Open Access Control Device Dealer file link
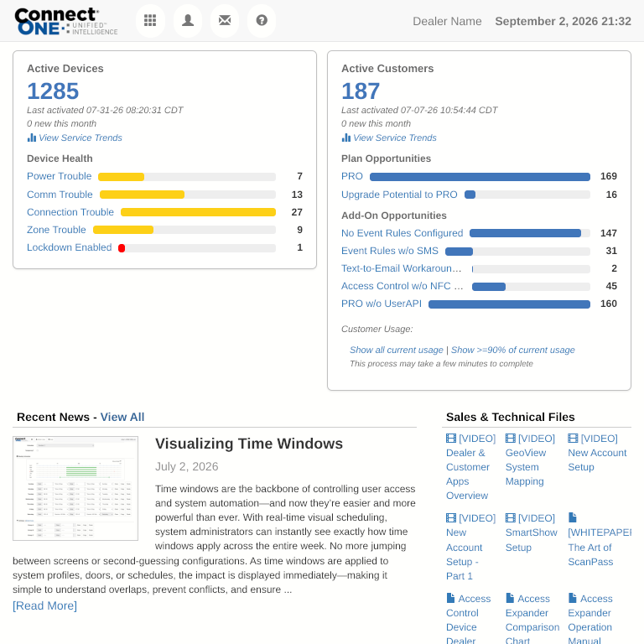Viewport: 644px width, 644px height. coord(468,619)
